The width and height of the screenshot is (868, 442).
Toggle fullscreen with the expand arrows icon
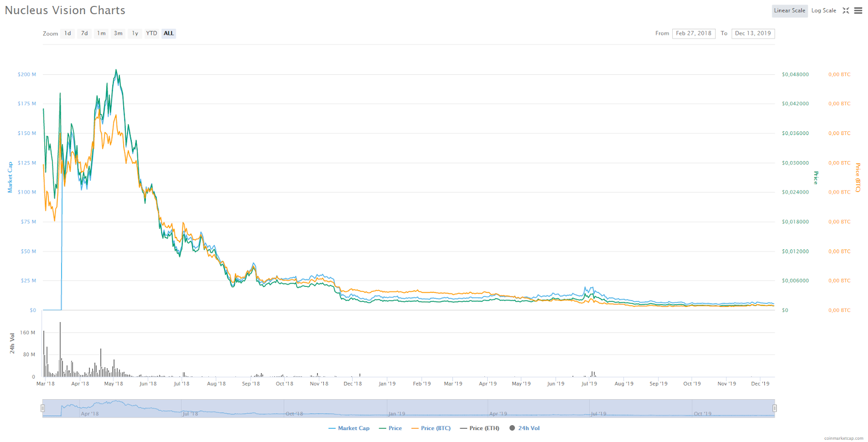click(846, 10)
